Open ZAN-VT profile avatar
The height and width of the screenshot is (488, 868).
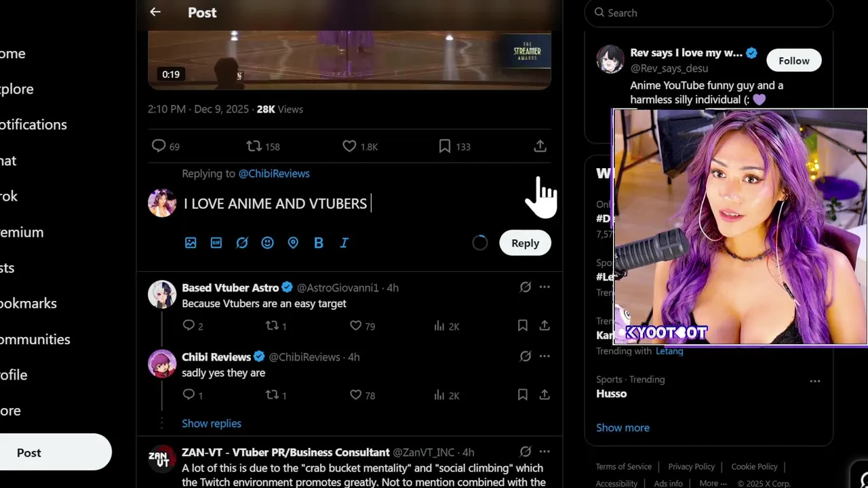click(x=162, y=460)
